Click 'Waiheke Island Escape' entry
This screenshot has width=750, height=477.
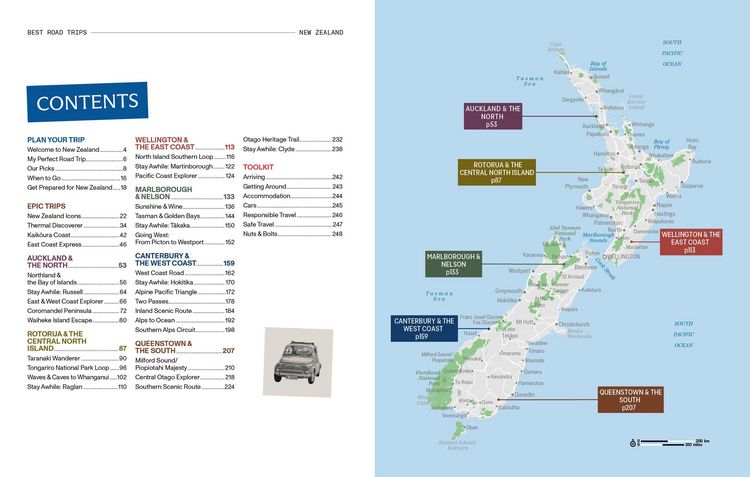tap(77, 320)
